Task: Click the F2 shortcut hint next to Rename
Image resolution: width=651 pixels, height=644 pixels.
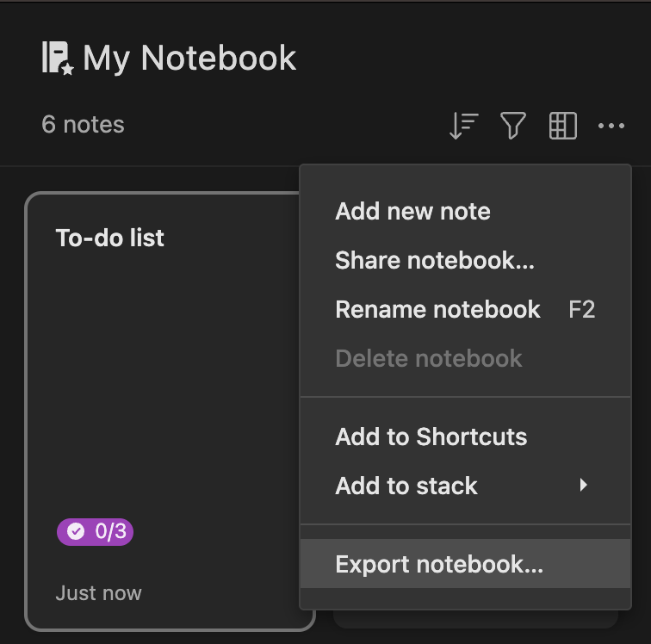Action: [581, 309]
